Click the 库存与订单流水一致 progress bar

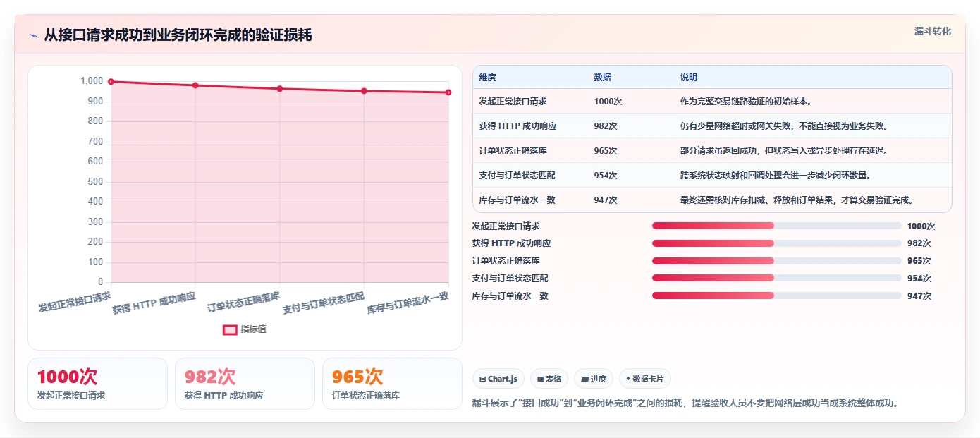(776, 296)
